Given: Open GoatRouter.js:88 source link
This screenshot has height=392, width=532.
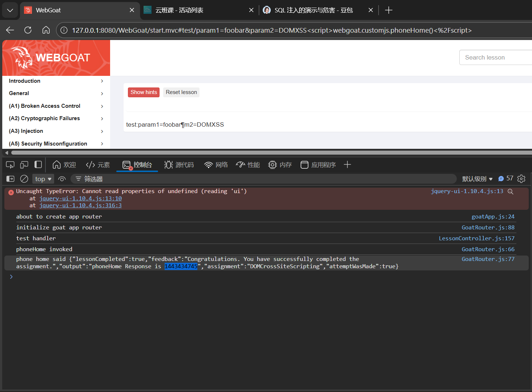Looking at the screenshot, I should coord(488,228).
